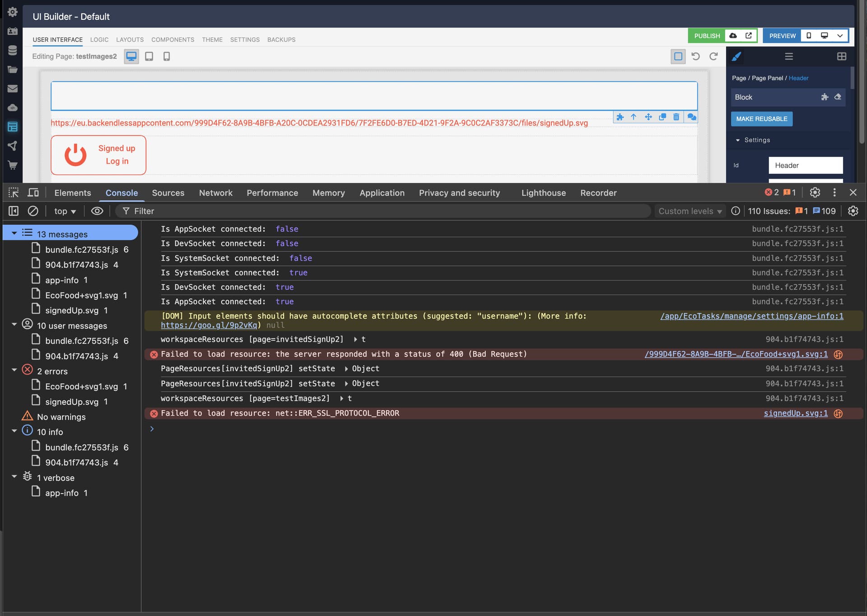
Task: Click the Header Id input field
Action: [x=805, y=165]
